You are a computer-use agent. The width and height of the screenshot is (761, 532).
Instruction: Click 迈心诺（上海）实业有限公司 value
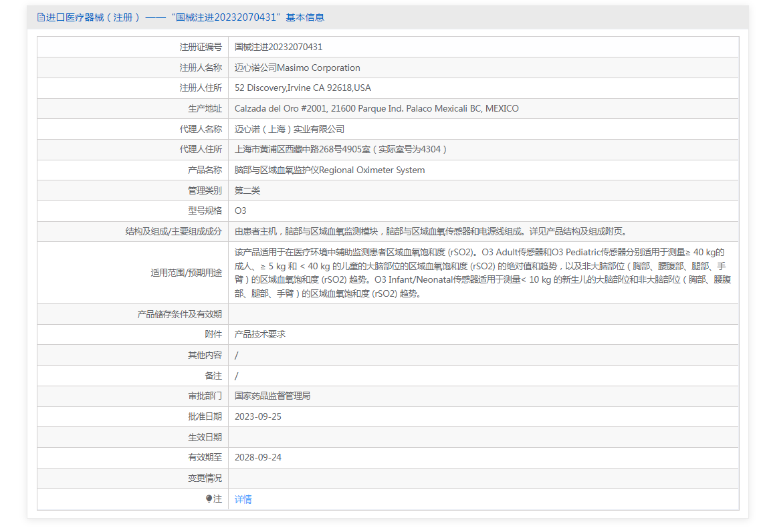[290, 129]
